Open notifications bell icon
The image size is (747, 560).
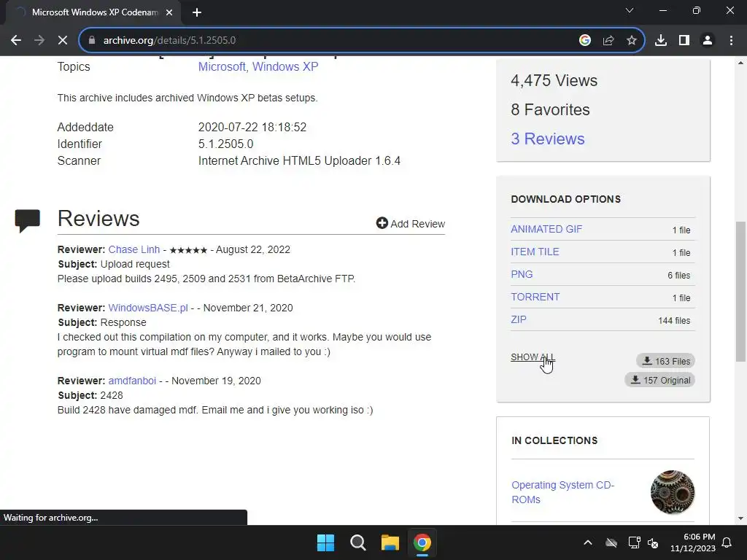coord(727,542)
